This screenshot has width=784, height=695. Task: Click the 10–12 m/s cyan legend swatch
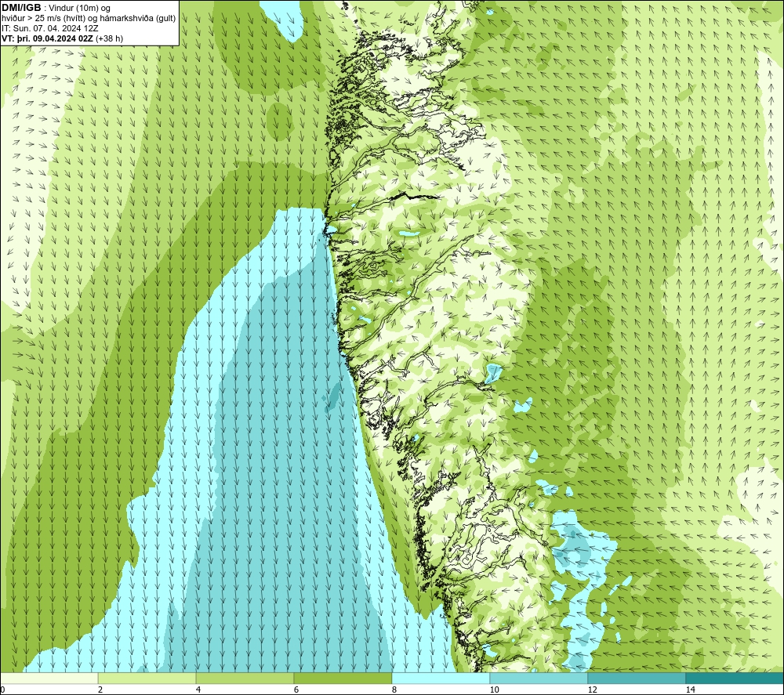[539, 678]
